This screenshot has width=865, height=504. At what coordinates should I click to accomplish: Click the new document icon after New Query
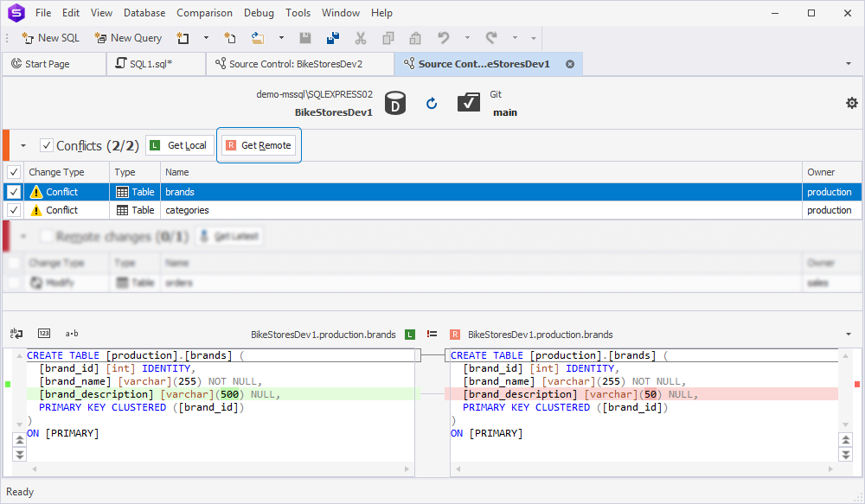(x=183, y=38)
